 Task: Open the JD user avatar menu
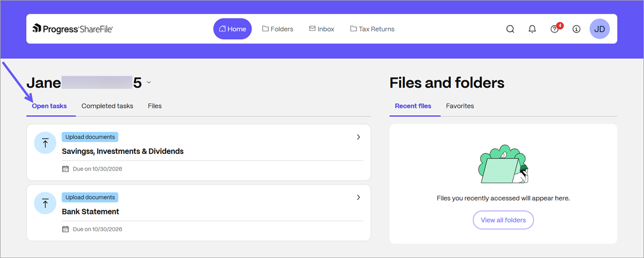pyautogui.click(x=600, y=29)
